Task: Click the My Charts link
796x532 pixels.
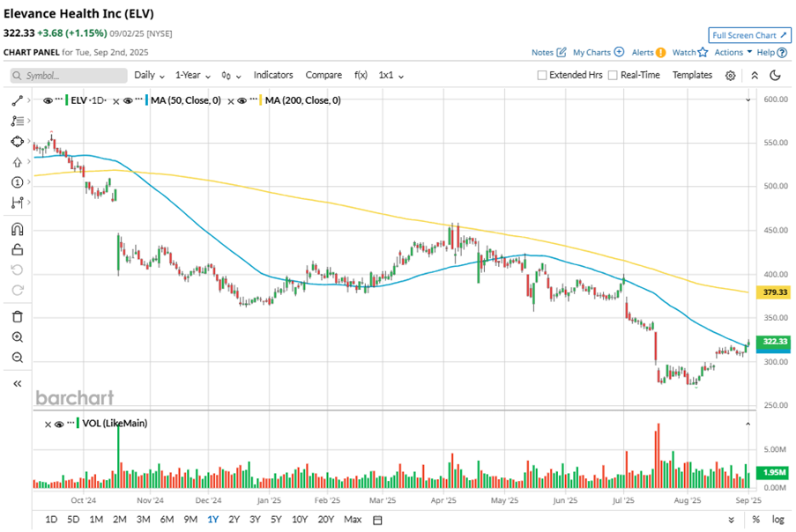Action: [x=591, y=52]
